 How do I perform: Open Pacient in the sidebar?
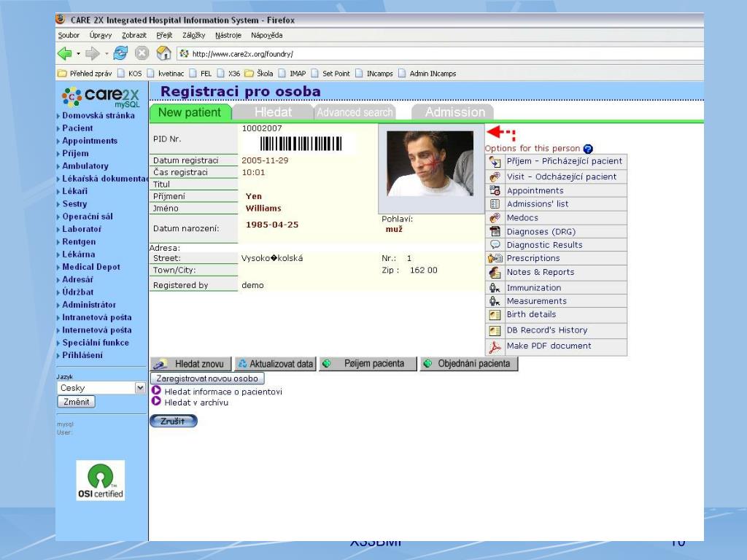point(77,128)
